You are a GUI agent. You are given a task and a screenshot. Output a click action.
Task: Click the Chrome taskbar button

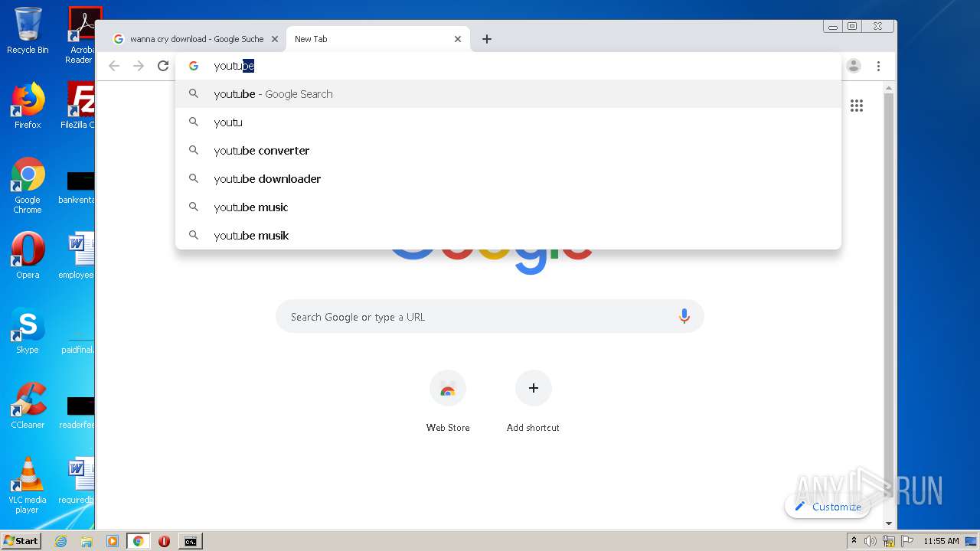click(x=139, y=541)
